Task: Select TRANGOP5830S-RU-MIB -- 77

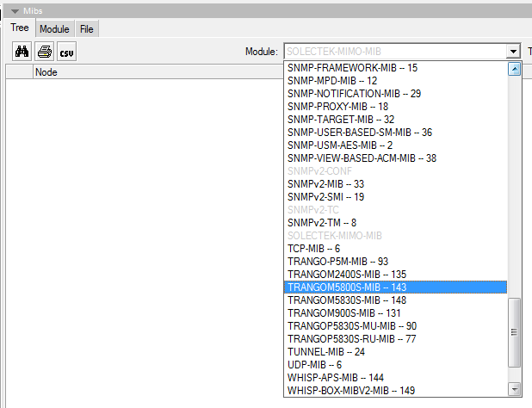Action: click(396, 338)
